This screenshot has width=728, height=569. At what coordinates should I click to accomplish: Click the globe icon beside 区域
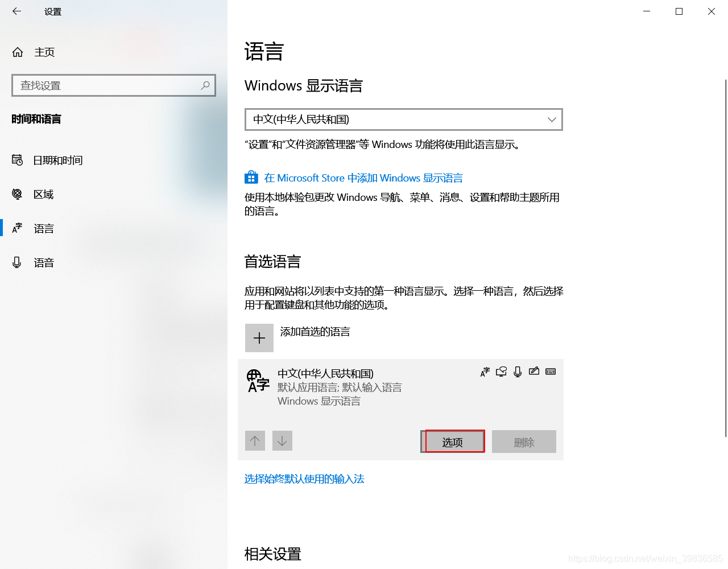(x=17, y=194)
